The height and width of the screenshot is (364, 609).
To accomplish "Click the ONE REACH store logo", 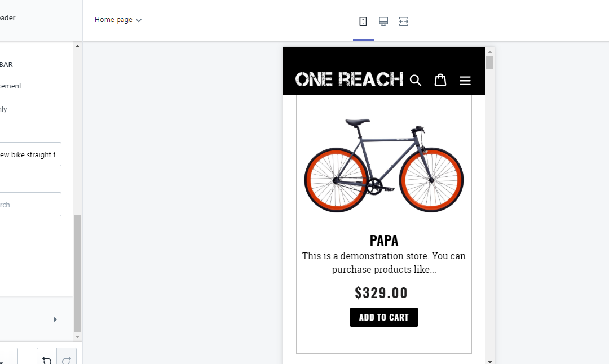I will (349, 79).
